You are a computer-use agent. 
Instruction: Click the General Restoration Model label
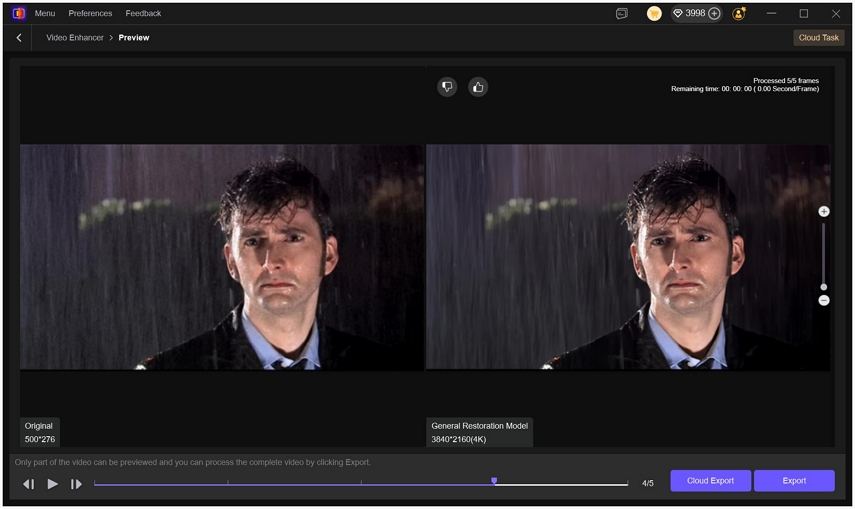479,426
